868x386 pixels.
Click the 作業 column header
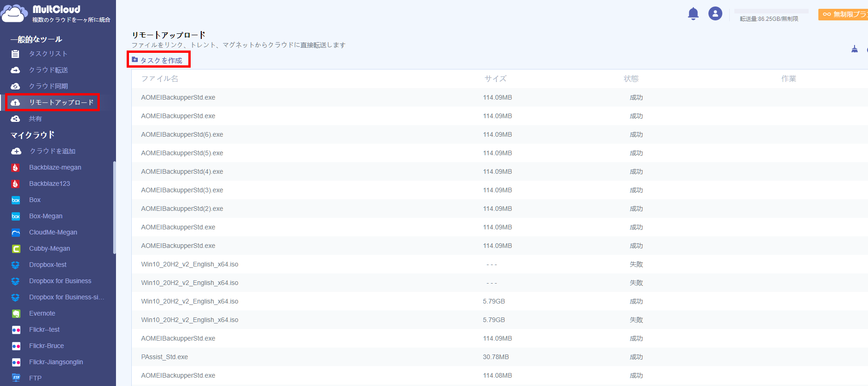click(789, 79)
